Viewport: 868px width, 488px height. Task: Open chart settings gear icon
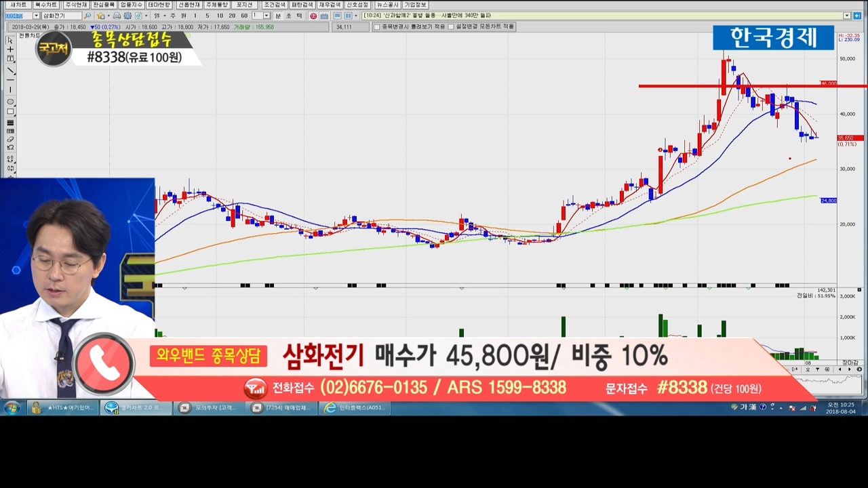click(x=127, y=16)
